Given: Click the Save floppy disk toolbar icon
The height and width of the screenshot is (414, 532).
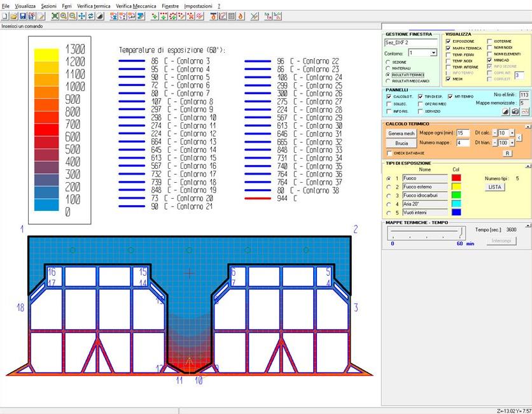Looking at the screenshot, I should (22, 16).
